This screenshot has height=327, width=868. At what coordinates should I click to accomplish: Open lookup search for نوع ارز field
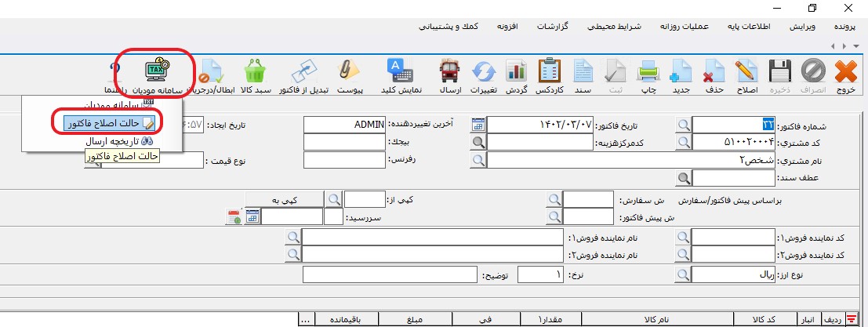[x=685, y=275]
